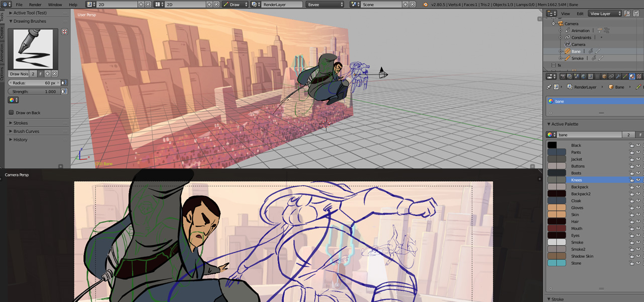Select the Stone color swatch

coord(556,263)
